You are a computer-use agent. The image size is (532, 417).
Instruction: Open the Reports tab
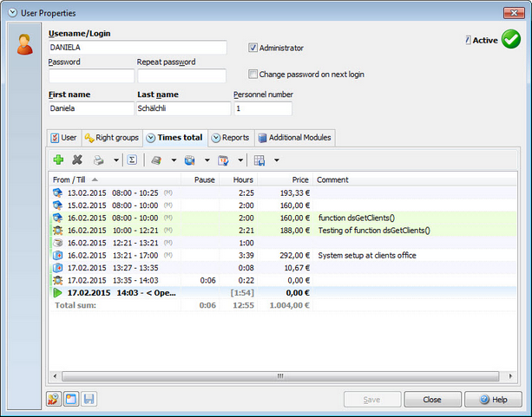point(231,138)
